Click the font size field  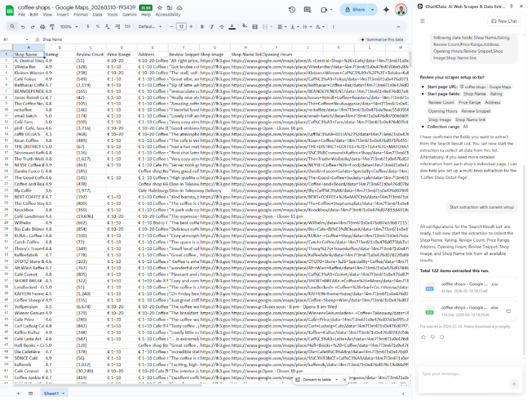pyautogui.click(x=181, y=27)
